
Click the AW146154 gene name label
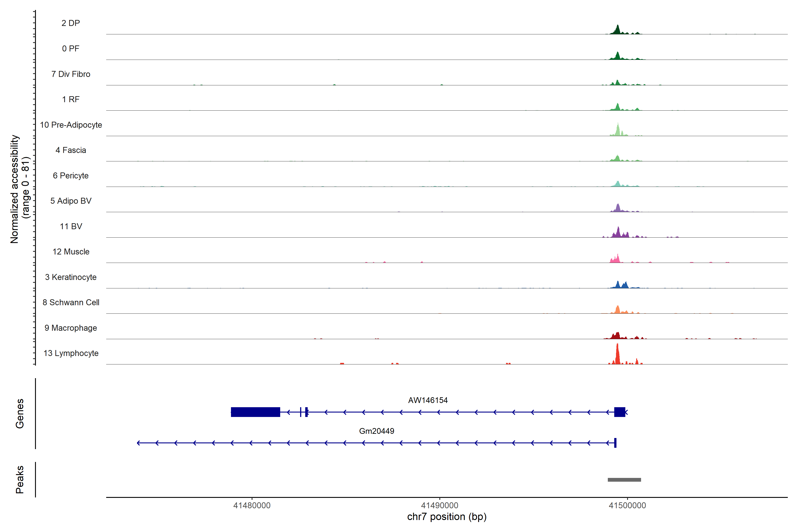tap(428, 400)
